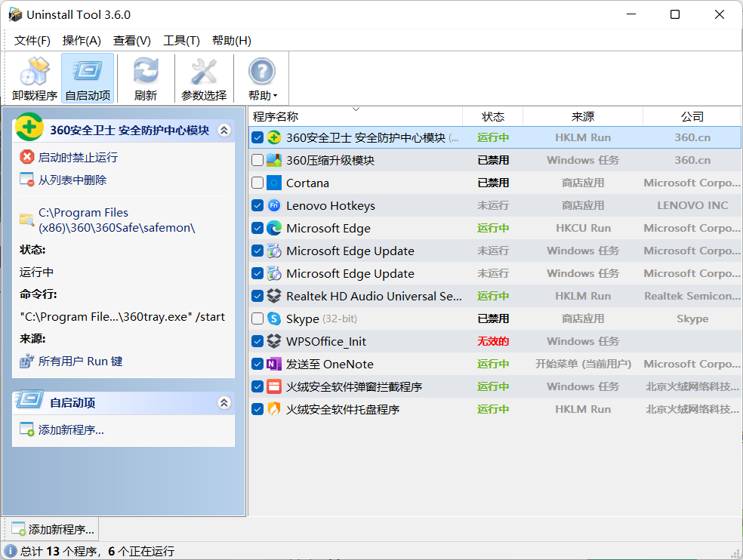
Task: Collapse the 自启动项 sidebar section
Action: (224, 403)
